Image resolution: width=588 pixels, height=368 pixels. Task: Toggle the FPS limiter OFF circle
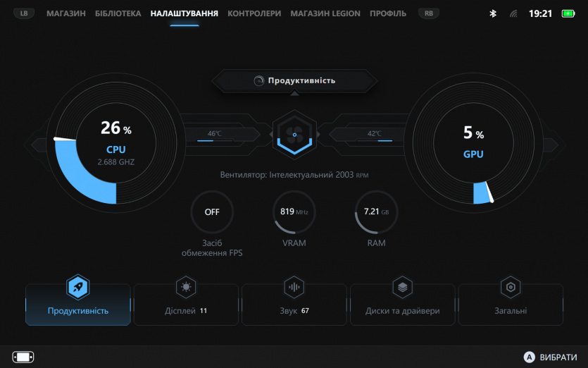212,211
